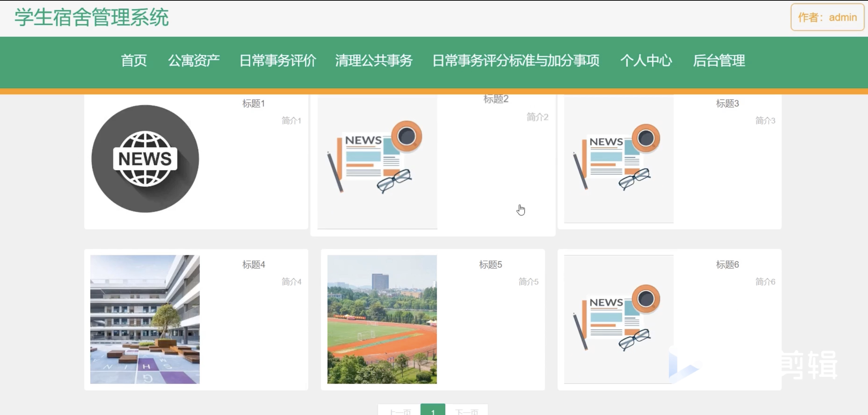The image size is (868, 415).
Task: Click the globe NEWS icon image
Action: (145, 159)
